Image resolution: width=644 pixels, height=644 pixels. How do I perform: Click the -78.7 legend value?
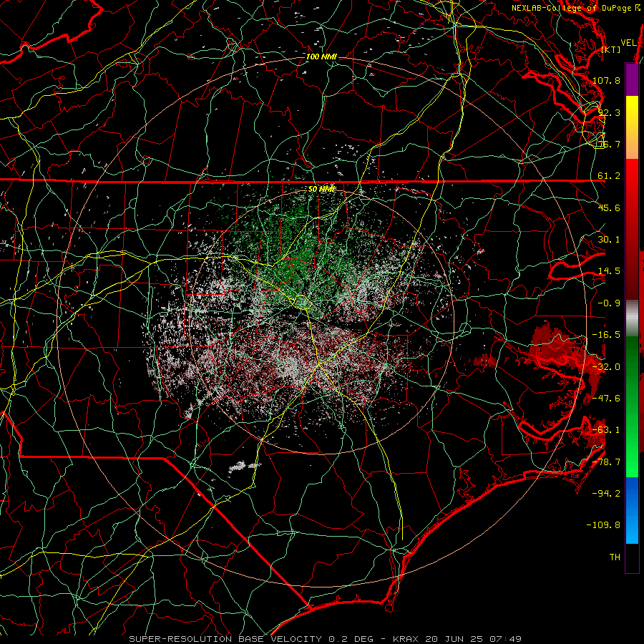click(x=606, y=462)
